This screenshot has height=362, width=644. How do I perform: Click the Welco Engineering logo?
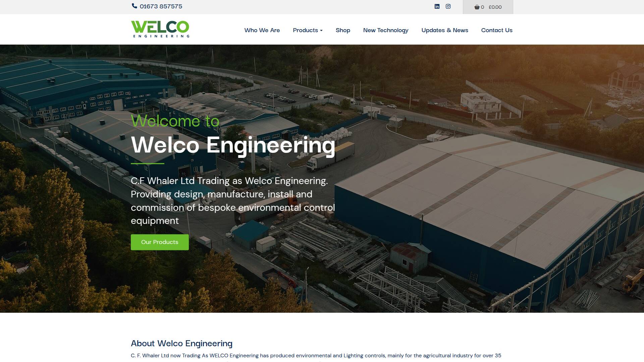coord(160,29)
